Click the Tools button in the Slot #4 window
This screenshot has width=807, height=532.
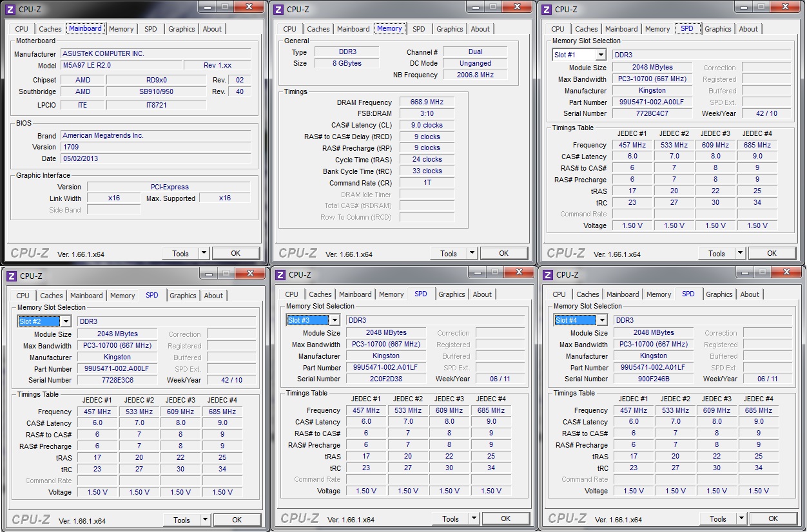(718, 518)
